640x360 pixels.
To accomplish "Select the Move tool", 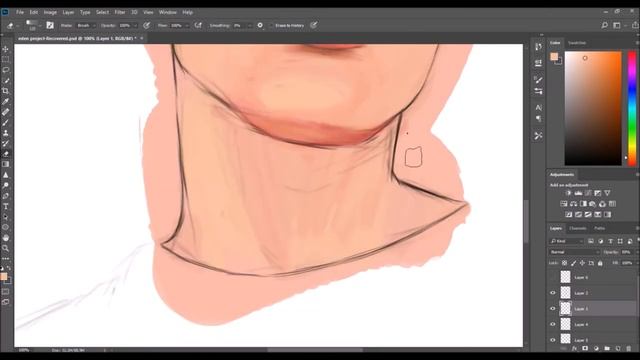I will click(6, 49).
